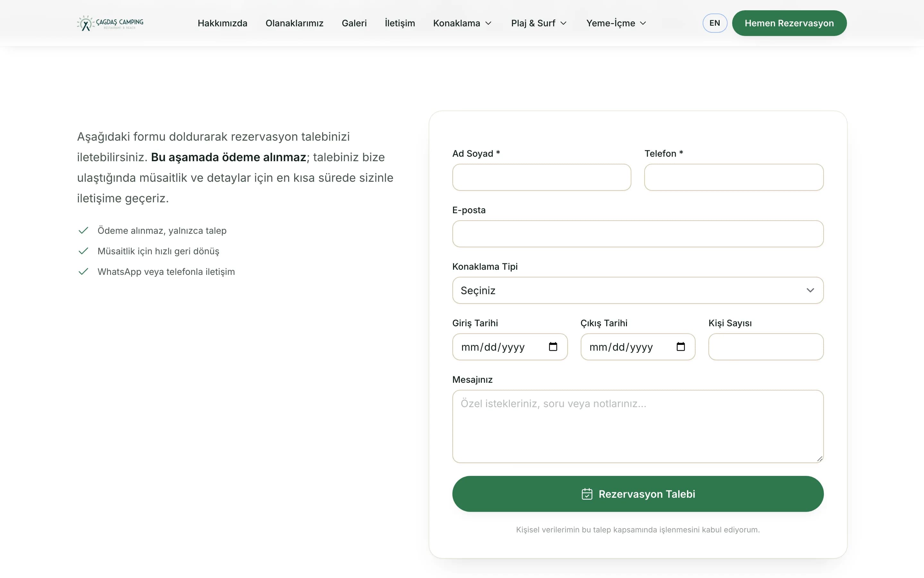The image size is (924, 578).
Task: Focus the Ad Soyad input field
Action: (542, 177)
